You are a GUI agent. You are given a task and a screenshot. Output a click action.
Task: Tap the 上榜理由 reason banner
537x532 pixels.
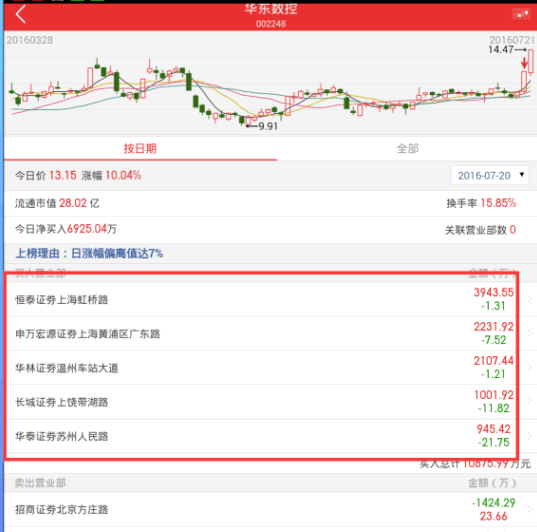tap(89, 253)
